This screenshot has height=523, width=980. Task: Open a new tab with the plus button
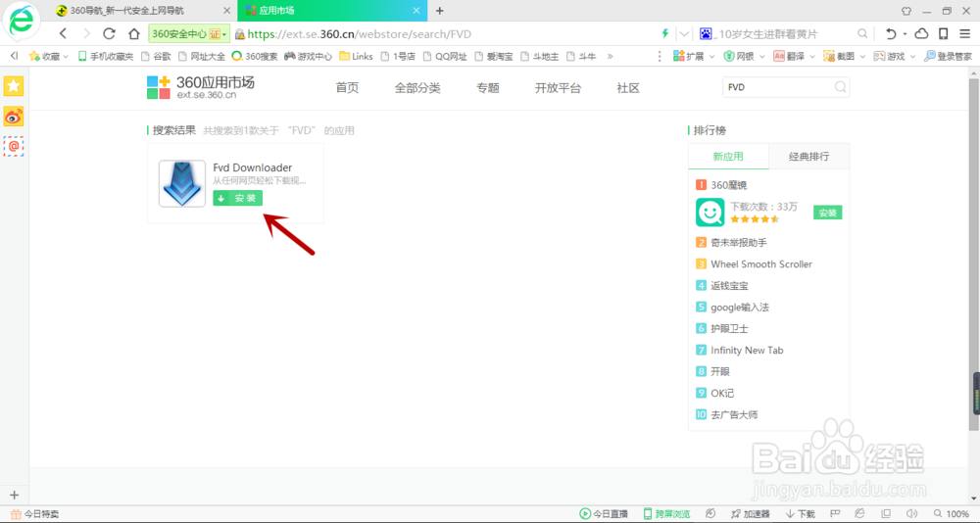point(439,11)
